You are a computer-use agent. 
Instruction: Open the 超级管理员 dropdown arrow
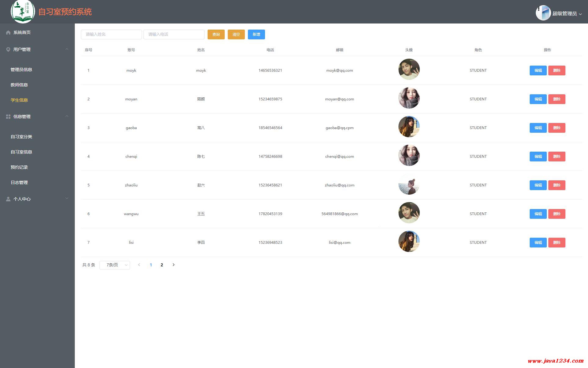(580, 14)
